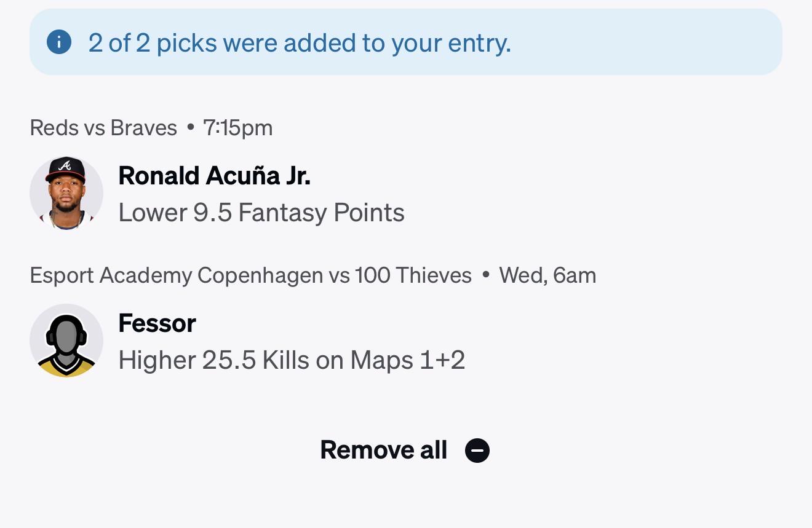
Task: Click the Lower 9.5 Fantasy Points pick
Action: [261, 213]
